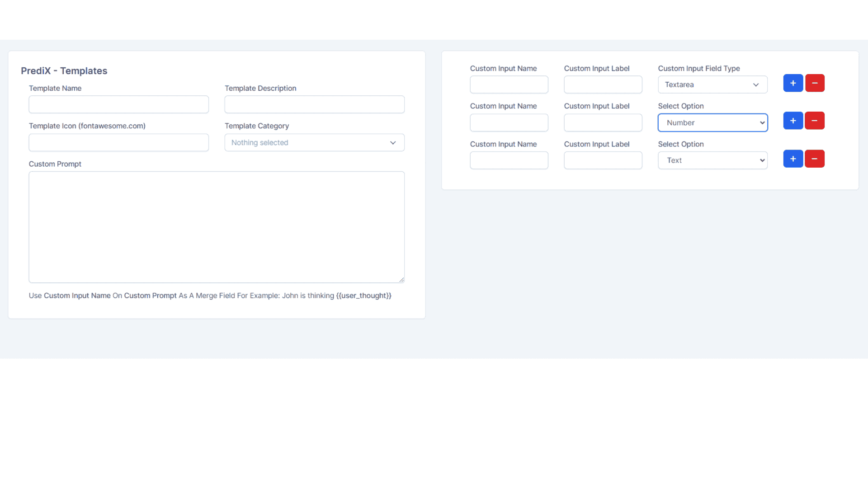Viewport: 868px width, 488px height.
Task: Focus the Template Description input field
Action: point(315,104)
